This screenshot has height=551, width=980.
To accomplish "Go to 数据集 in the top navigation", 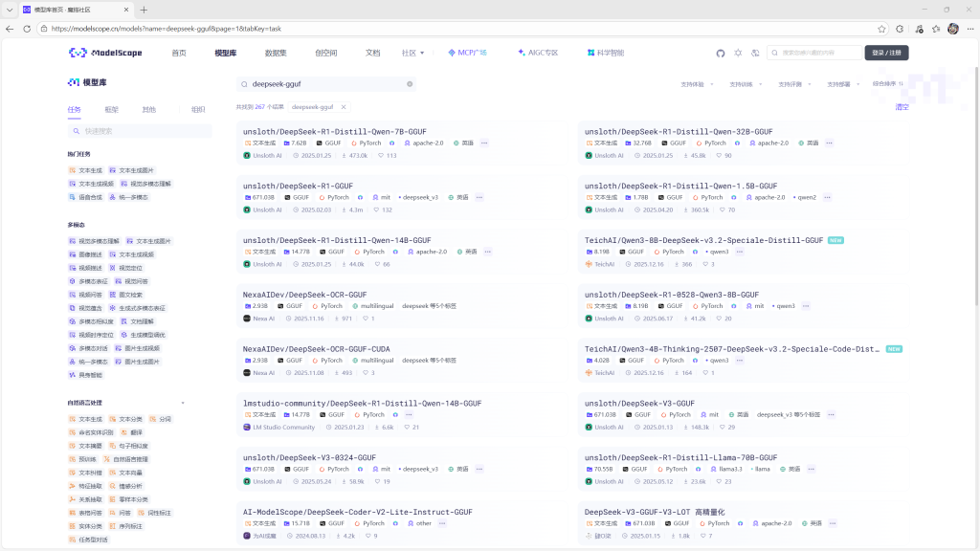I will (276, 53).
